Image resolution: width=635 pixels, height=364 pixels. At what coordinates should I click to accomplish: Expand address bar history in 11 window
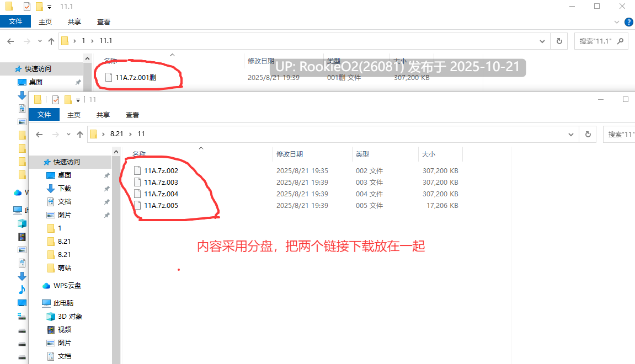(x=570, y=135)
